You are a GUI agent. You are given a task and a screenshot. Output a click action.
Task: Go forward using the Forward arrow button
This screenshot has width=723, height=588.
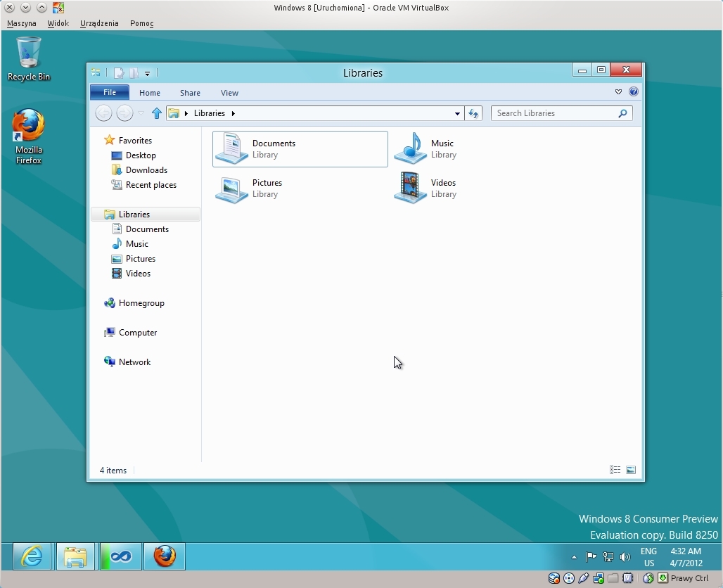[124, 113]
